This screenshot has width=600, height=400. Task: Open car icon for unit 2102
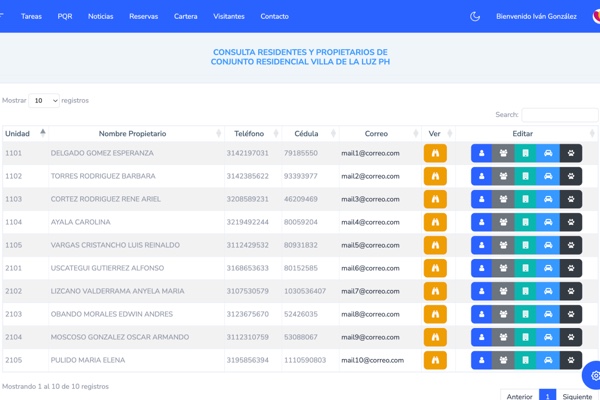point(548,291)
